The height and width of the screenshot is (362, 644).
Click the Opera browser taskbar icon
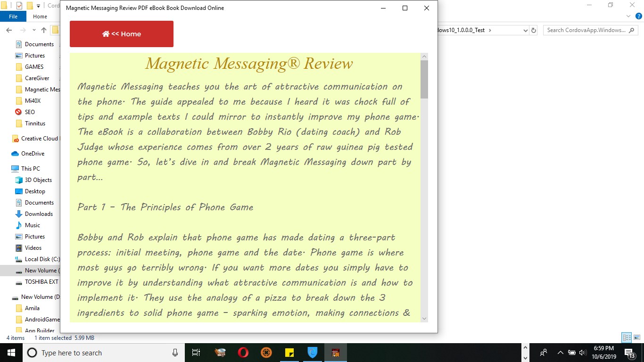(x=243, y=353)
